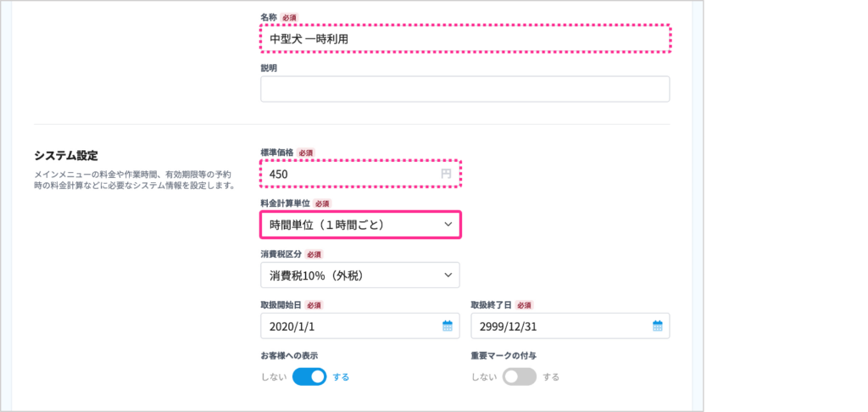This screenshot has width=868, height=412.
Task: Enable the 重要マークの付与 switch
Action: pos(520,377)
